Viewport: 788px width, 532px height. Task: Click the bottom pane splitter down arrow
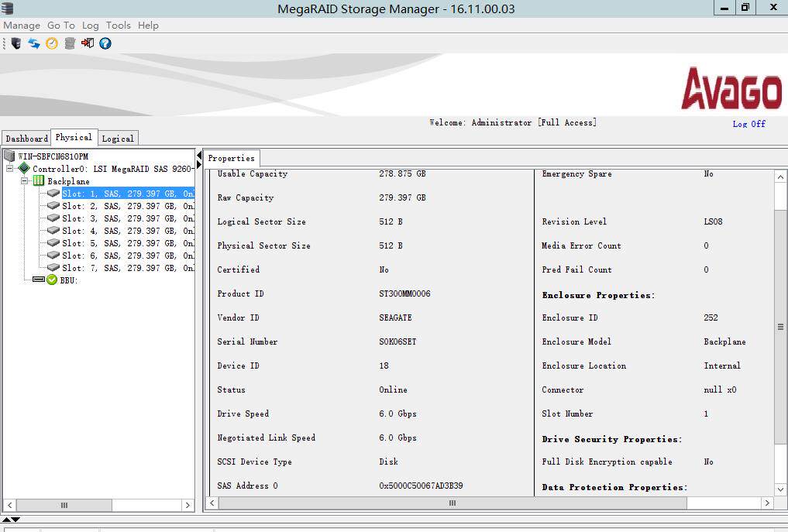click(15, 520)
